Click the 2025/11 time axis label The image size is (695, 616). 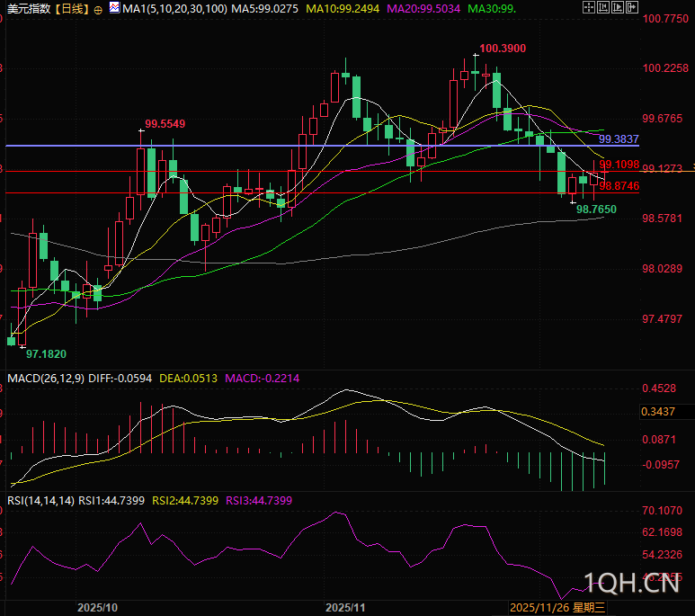coord(345,608)
